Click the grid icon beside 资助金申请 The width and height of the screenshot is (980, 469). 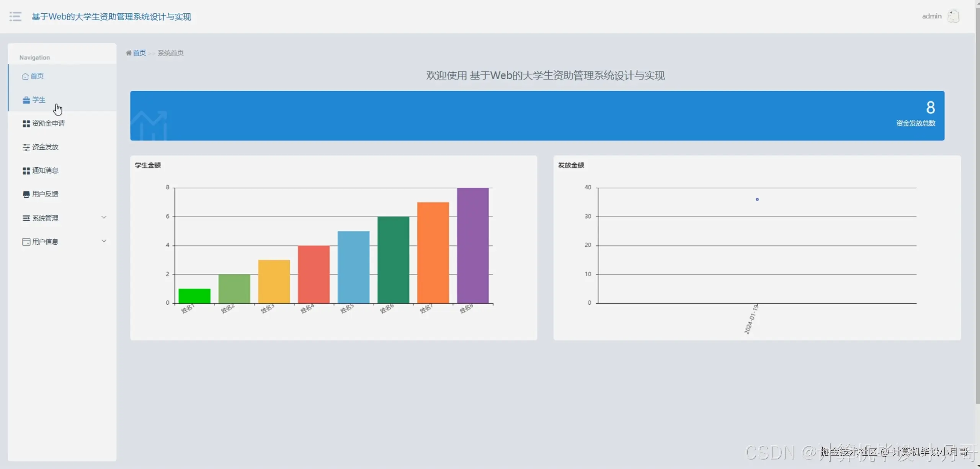coord(26,124)
